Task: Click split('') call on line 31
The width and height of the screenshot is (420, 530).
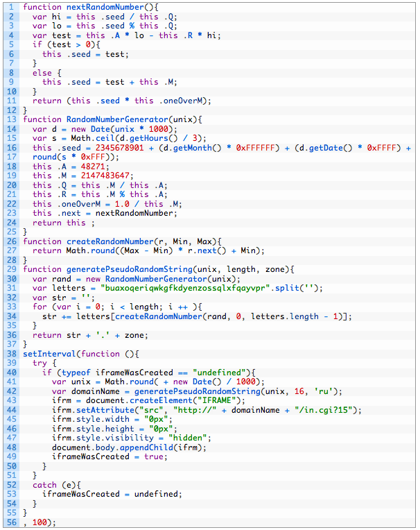Action: coord(297,288)
